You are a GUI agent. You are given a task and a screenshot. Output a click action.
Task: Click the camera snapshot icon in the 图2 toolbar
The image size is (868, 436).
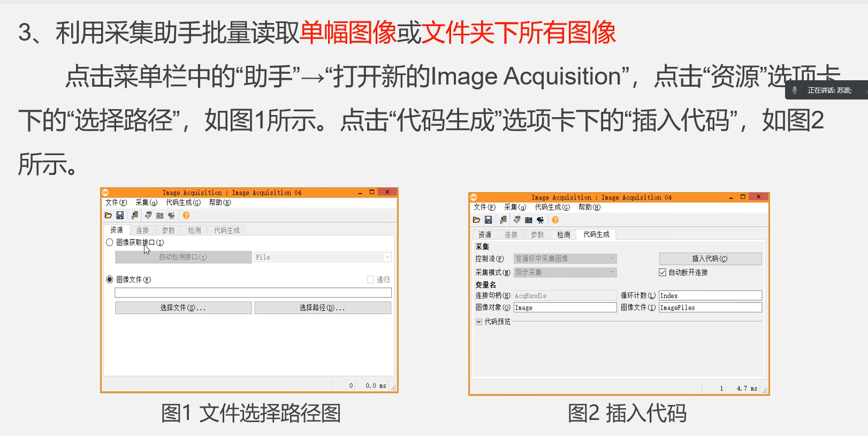(x=529, y=220)
